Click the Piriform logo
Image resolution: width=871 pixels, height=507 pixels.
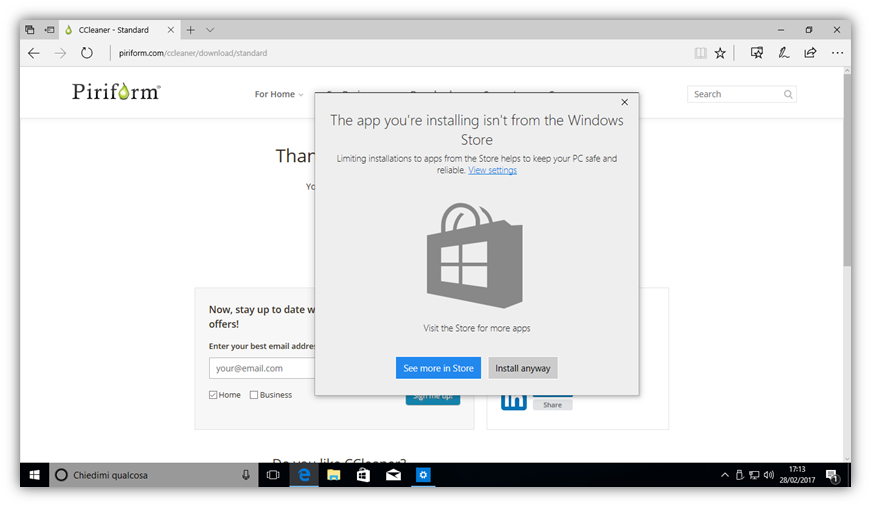tap(116, 92)
